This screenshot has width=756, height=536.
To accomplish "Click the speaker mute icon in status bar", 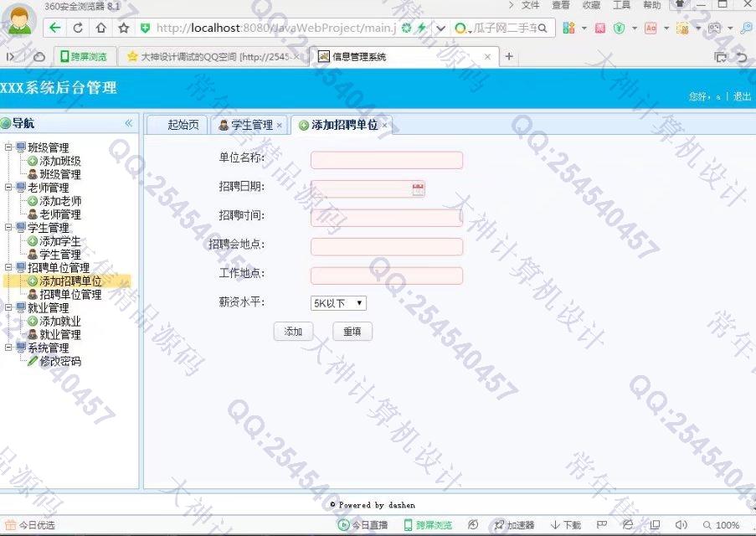I will pyautogui.click(x=681, y=524).
